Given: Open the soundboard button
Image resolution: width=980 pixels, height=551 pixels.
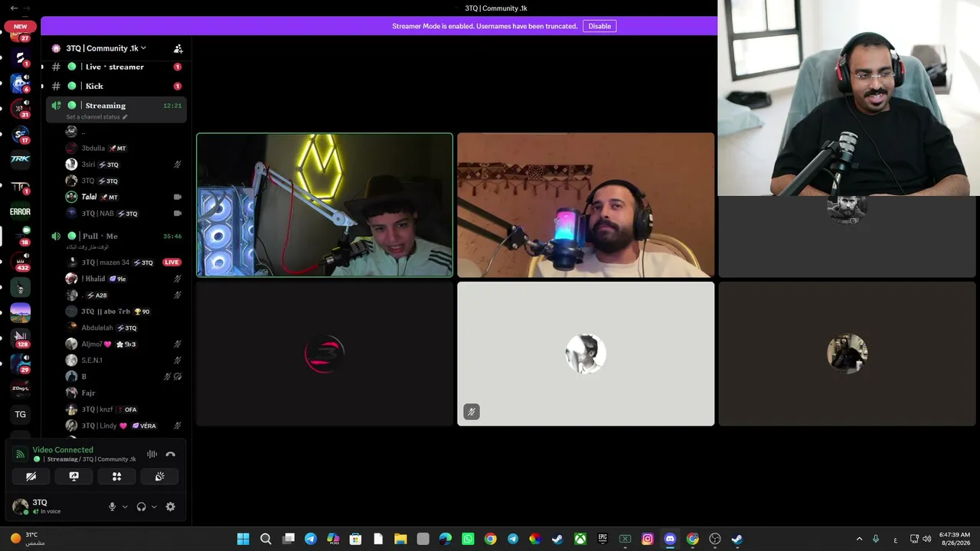Looking at the screenshot, I should (x=159, y=476).
